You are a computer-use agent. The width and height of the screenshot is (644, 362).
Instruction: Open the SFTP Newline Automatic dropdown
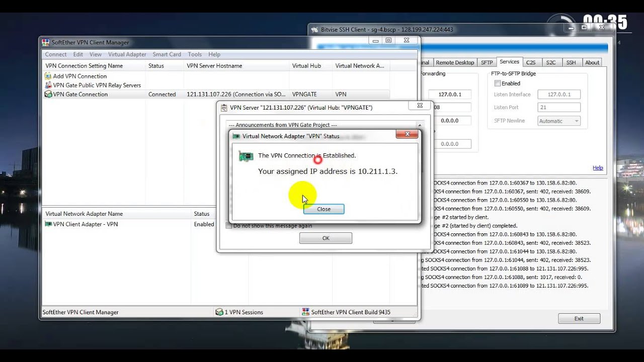click(558, 121)
